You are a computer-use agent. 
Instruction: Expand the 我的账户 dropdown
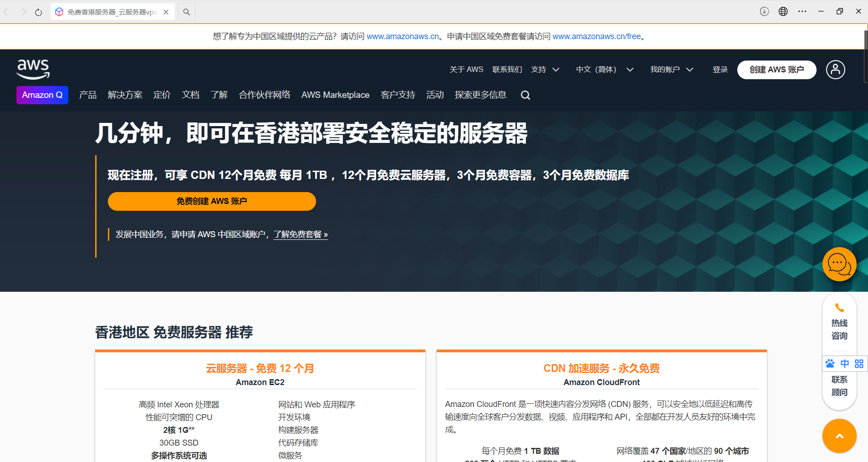click(672, 70)
